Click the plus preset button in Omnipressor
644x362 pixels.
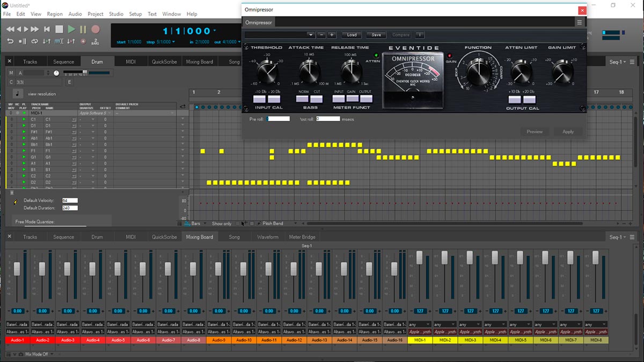point(332,35)
